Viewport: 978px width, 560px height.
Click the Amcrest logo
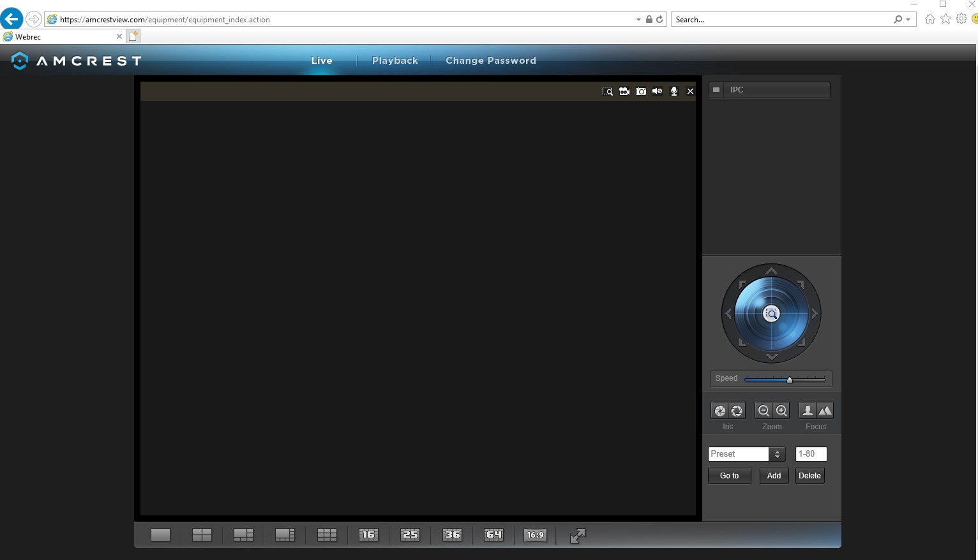pos(77,61)
